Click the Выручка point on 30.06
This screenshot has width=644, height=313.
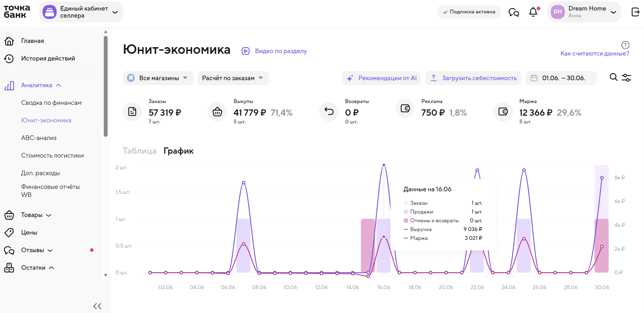(602, 178)
